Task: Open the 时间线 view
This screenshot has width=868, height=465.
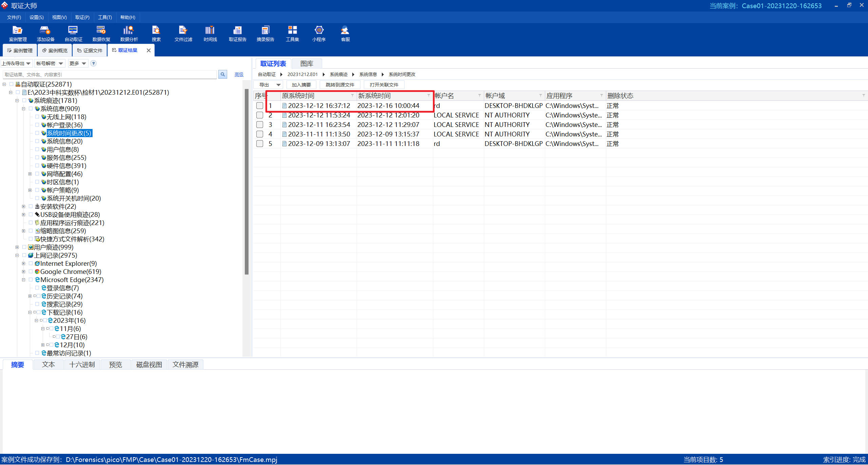Action: click(x=210, y=34)
